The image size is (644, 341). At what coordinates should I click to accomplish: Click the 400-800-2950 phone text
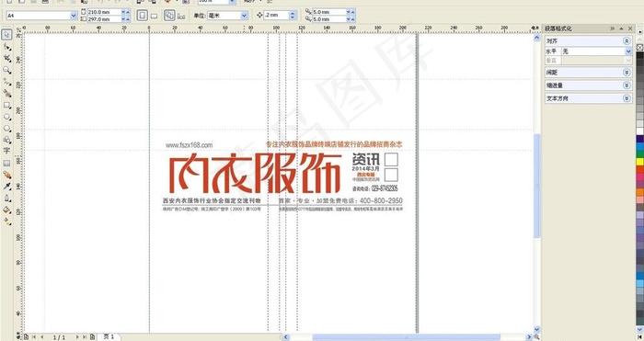click(381, 200)
